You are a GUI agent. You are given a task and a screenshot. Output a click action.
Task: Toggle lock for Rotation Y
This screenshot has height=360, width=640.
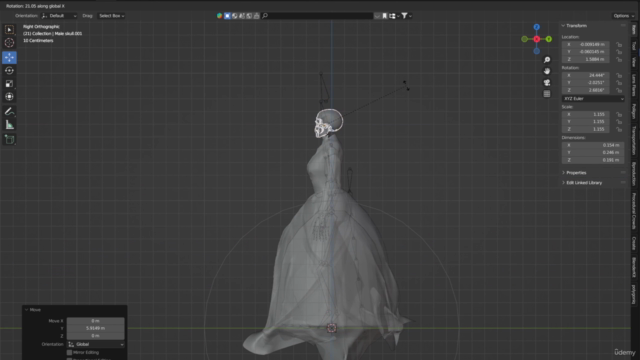pyautogui.click(x=619, y=82)
